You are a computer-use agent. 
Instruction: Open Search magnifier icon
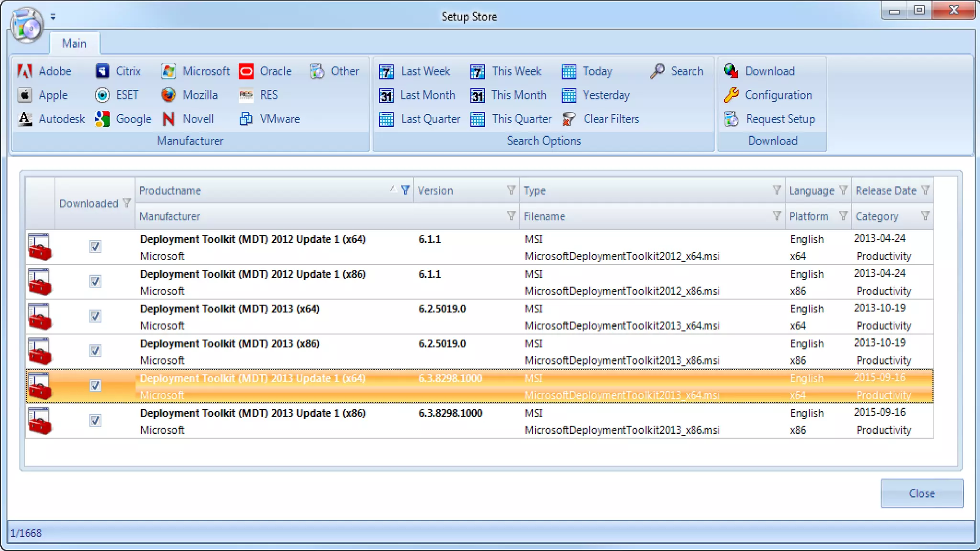click(657, 71)
